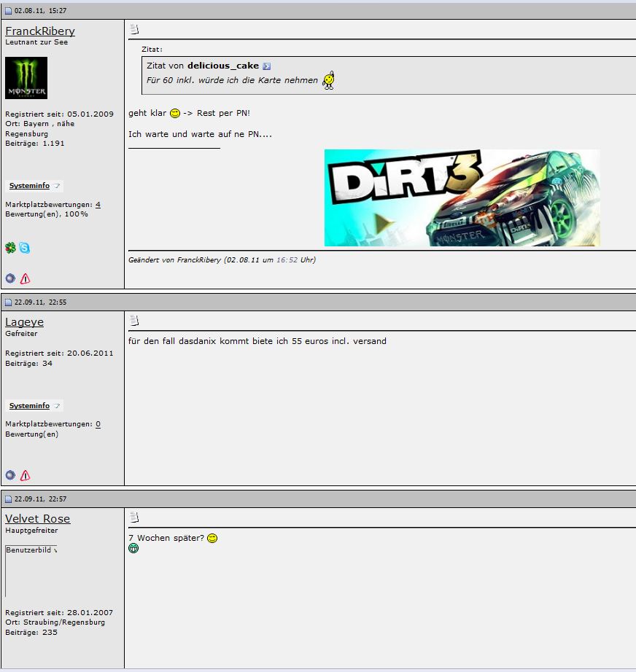The width and height of the screenshot is (636, 672).
Task: Click the post icon of 22.09.11 22:55
Action: click(x=8, y=302)
